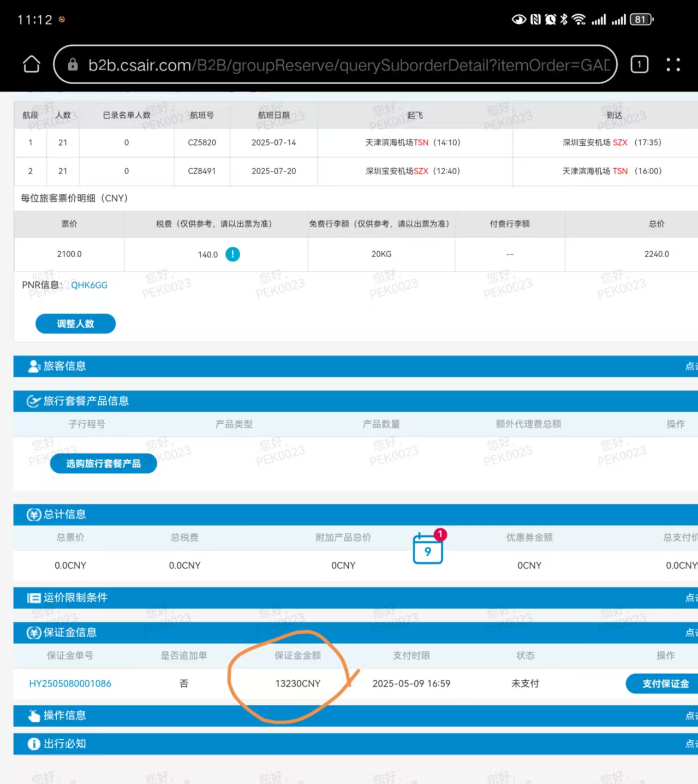This screenshot has height=784, width=698.
Task: Click the trip notice info icon
Action: pyautogui.click(x=34, y=744)
